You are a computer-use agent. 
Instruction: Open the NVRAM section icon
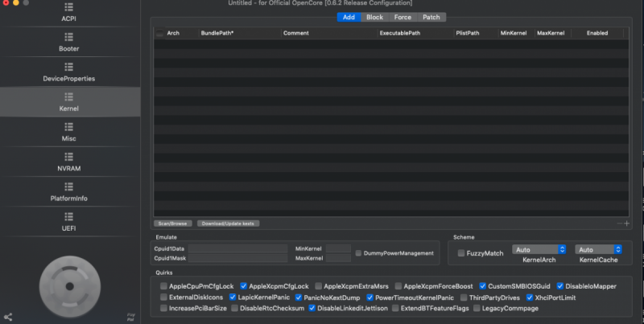tap(69, 157)
